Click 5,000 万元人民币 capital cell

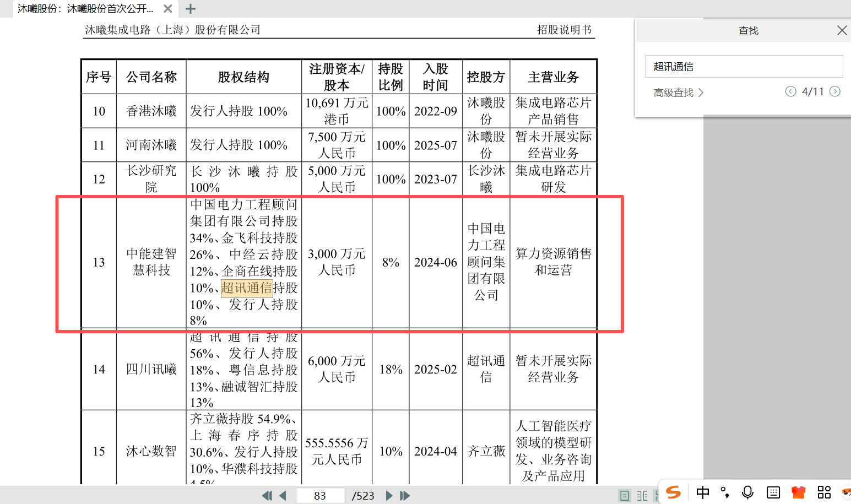337,178
